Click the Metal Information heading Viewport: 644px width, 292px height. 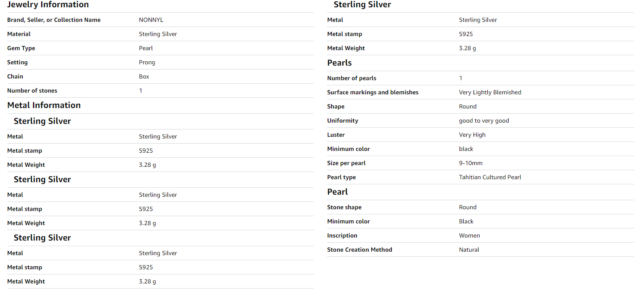click(44, 105)
